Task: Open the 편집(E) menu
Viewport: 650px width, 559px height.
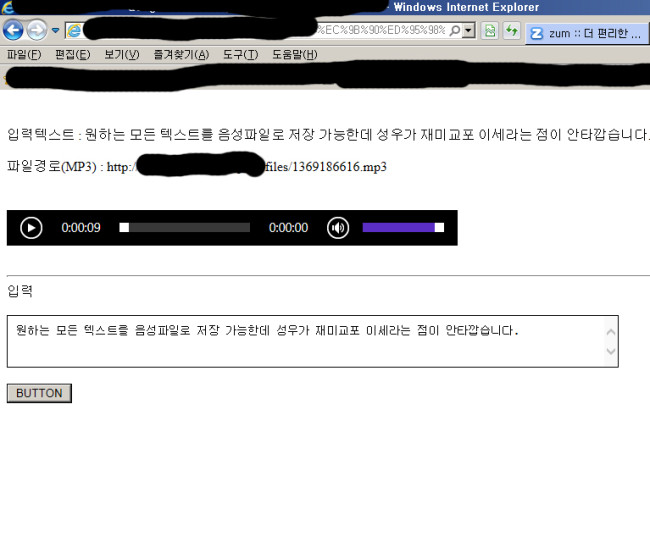Action: pos(73,54)
